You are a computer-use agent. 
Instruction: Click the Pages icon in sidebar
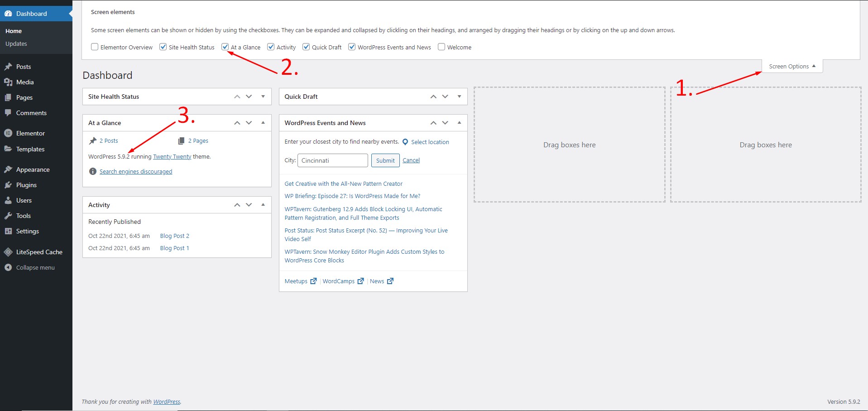(x=8, y=97)
